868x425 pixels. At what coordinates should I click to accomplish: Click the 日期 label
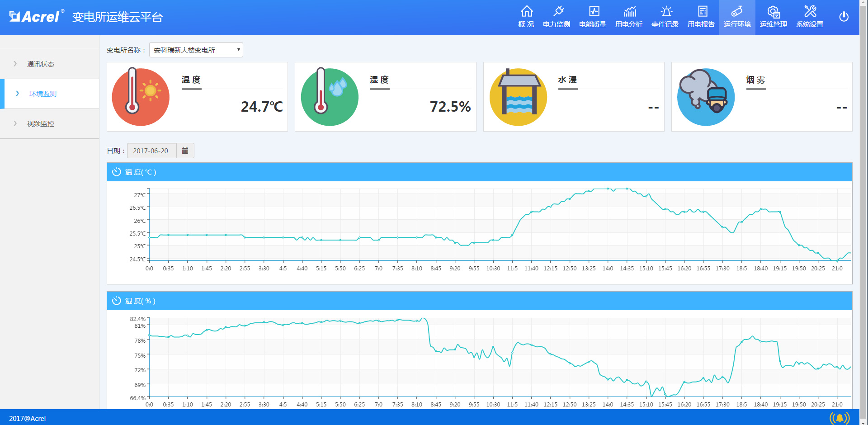tap(116, 151)
